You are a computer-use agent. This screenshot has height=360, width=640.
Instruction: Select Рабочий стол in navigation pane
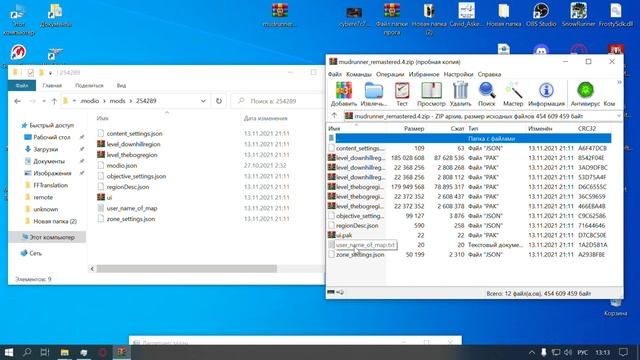pyautogui.click(x=52, y=137)
